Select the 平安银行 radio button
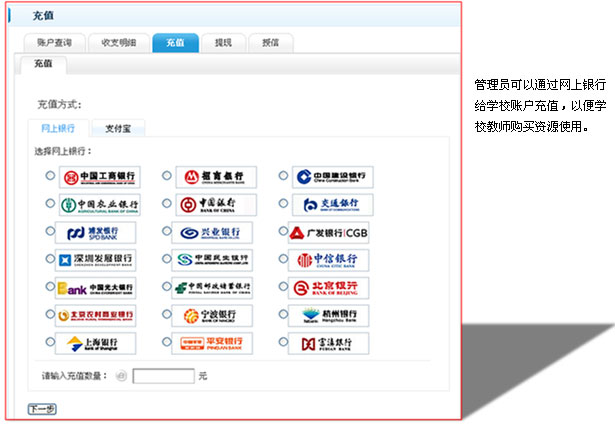615x425 pixels. 167,342
